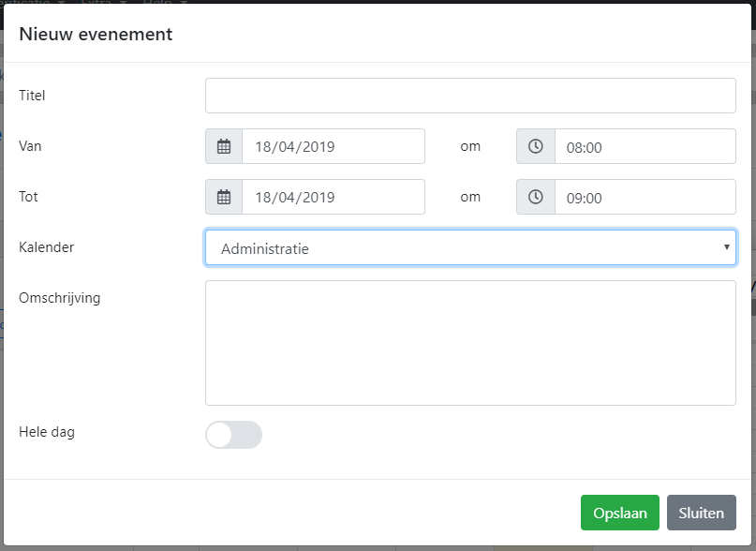Click the Titel label
This screenshot has width=756, height=551.
32,96
